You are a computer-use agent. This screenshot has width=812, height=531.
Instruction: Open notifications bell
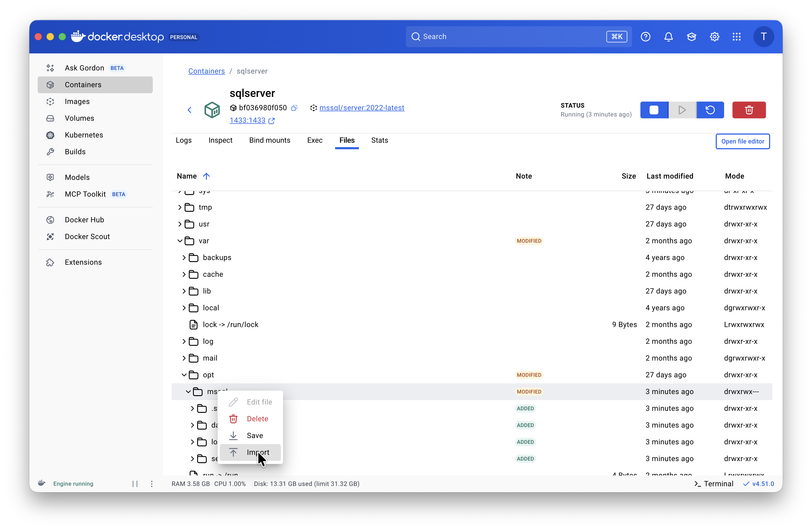point(668,37)
